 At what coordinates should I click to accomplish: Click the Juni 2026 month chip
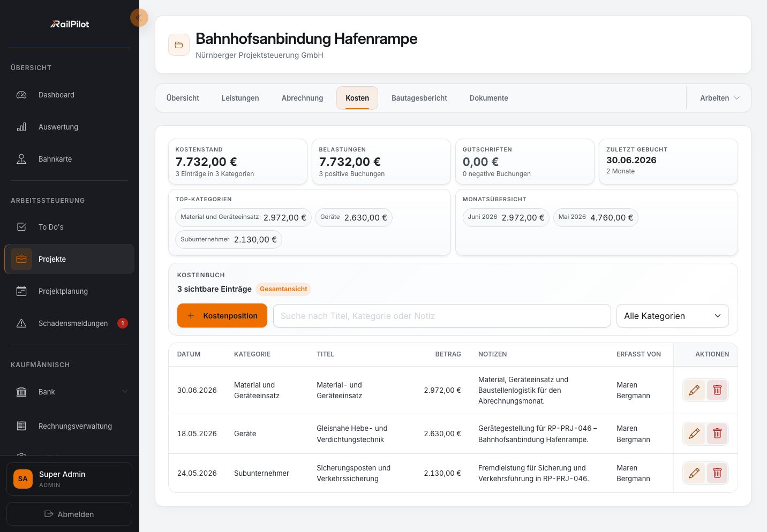pos(506,217)
